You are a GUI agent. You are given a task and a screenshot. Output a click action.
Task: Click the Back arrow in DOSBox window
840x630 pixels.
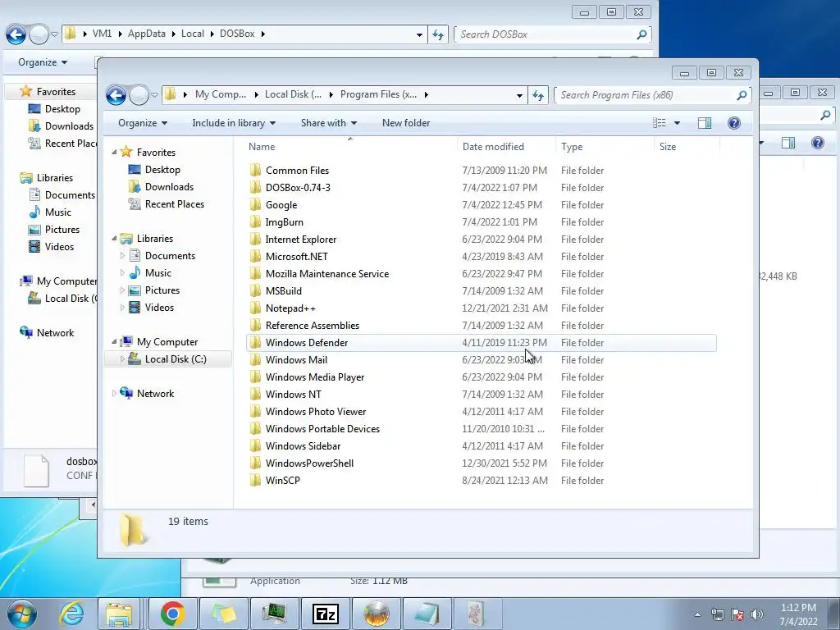point(16,34)
